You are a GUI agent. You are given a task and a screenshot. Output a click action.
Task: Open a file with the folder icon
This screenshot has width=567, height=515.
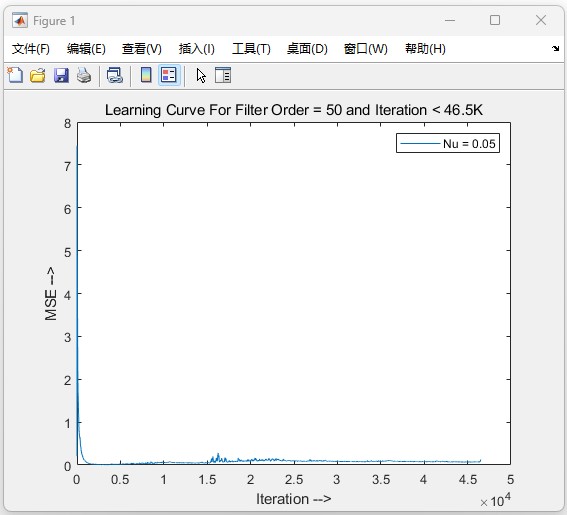[38, 75]
